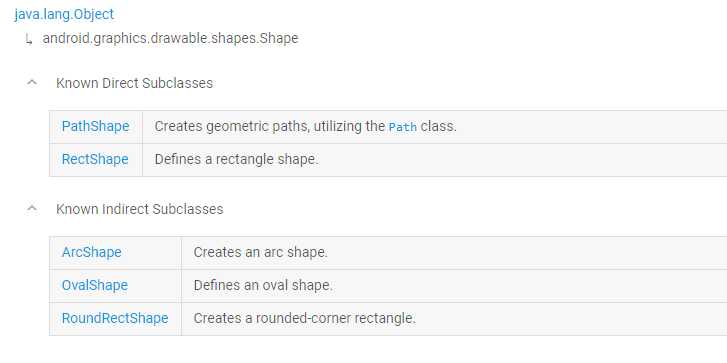The height and width of the screenshot is (363, 727).
Task: Click the Known Indirect Subclasses heading text
Action: pyautogui.click(x=140, y=209)
